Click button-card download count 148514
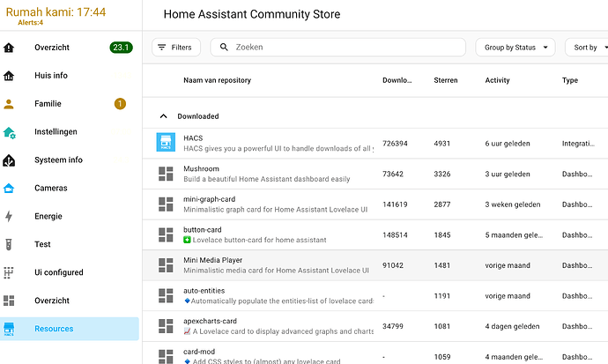 coord(395,235)
